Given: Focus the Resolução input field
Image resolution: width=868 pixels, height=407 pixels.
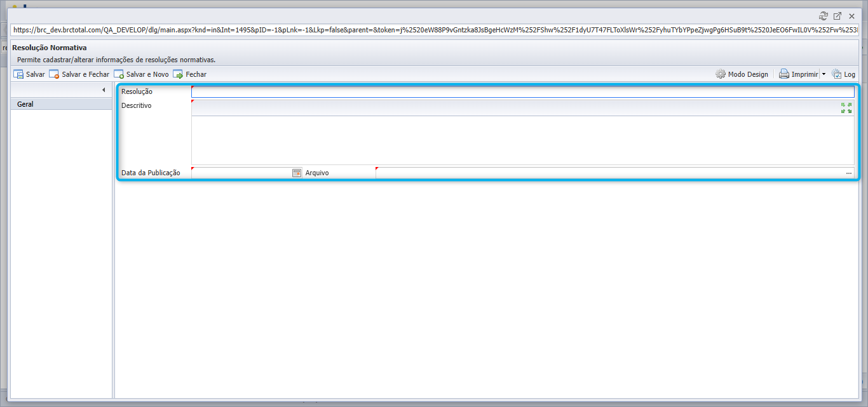Looking at the screenshot, I should tap(523, 92).
